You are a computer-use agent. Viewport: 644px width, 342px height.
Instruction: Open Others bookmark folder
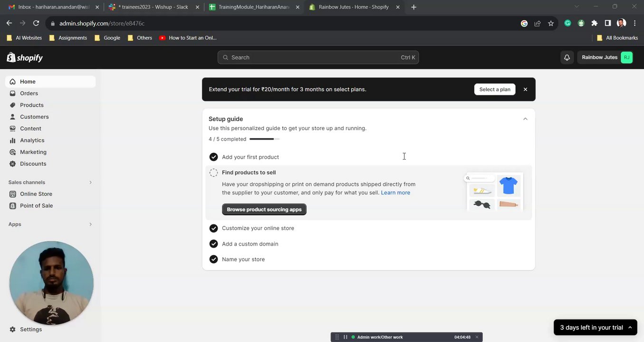[x=140, y=38]
